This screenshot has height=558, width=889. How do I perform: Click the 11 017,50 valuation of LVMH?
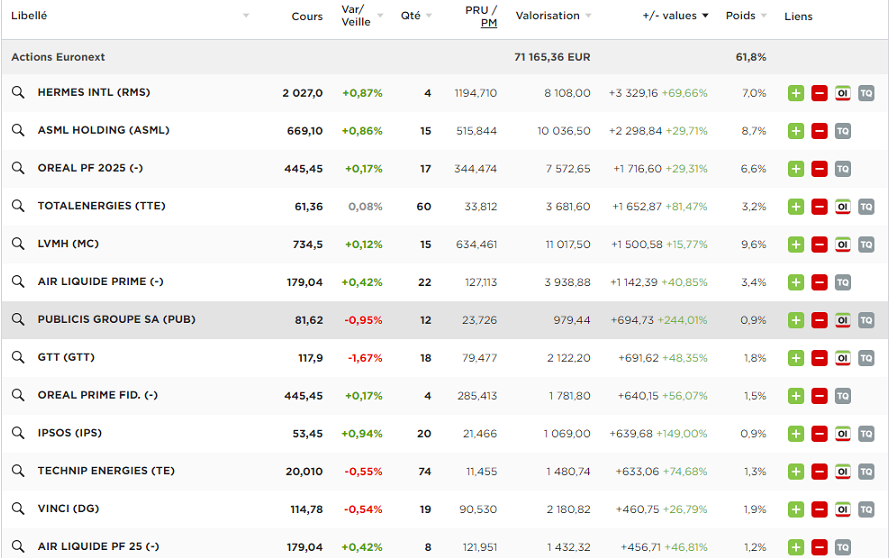tap(568, 244)
